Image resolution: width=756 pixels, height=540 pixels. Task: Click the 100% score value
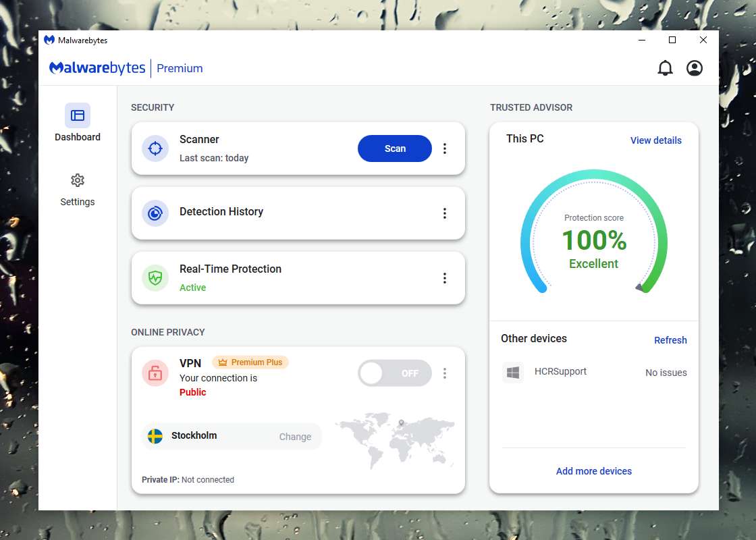[594, 240]
